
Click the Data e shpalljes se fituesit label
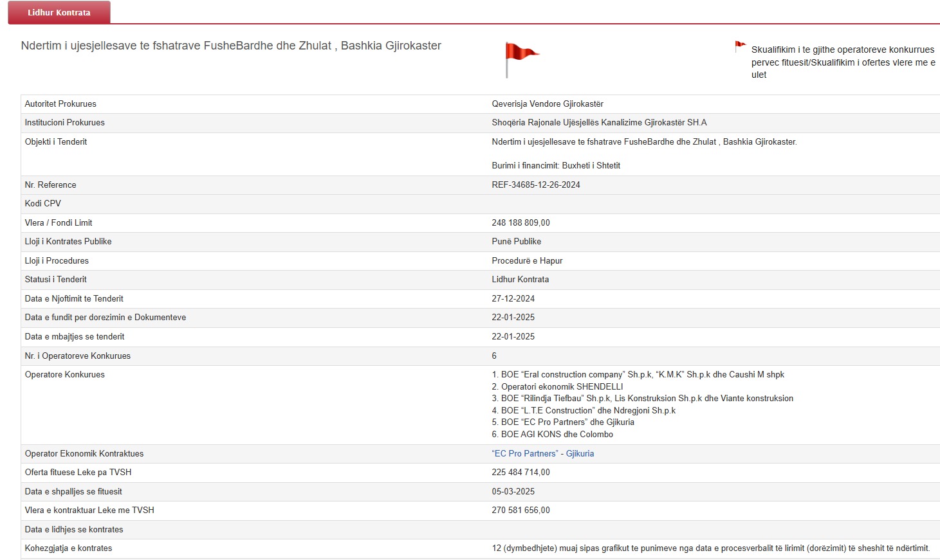[73, 491]
